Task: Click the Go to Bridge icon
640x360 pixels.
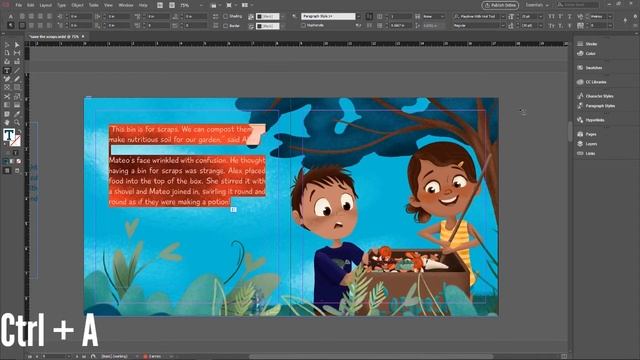Action: [160, 5]
